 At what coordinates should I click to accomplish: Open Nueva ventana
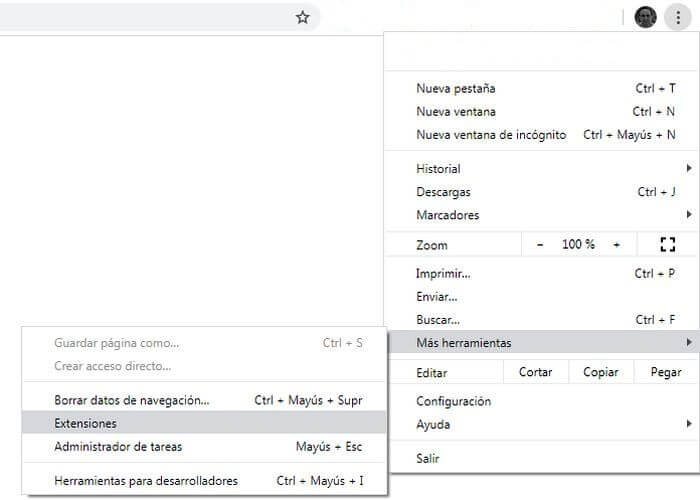point(542,112)
